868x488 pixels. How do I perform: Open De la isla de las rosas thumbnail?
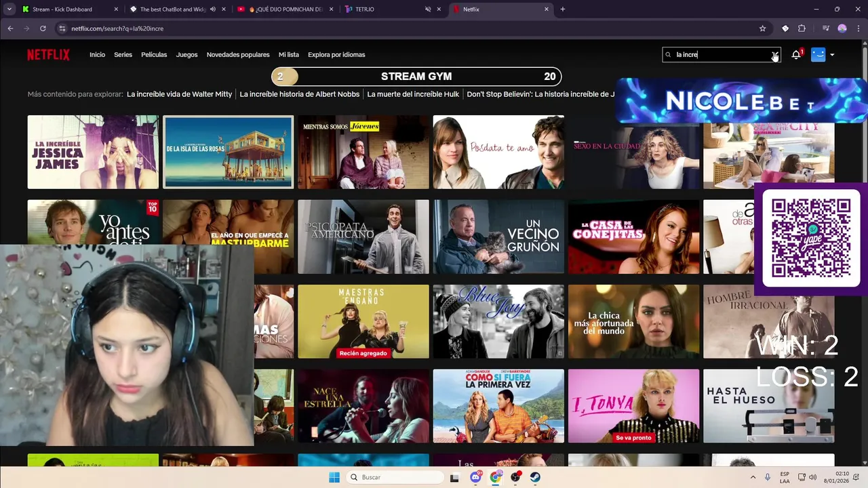click(228, 152)
